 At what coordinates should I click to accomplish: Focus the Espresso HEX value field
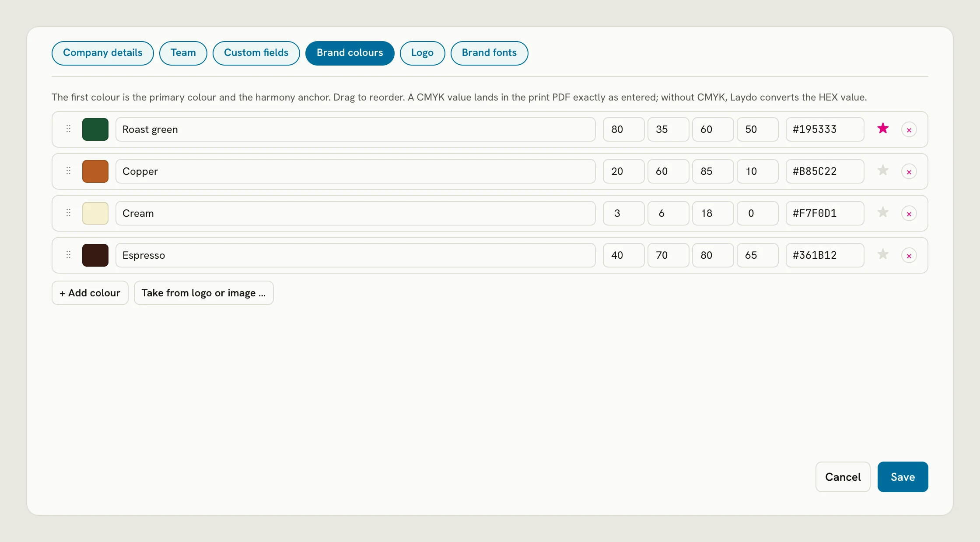click(x=825, y=255)
